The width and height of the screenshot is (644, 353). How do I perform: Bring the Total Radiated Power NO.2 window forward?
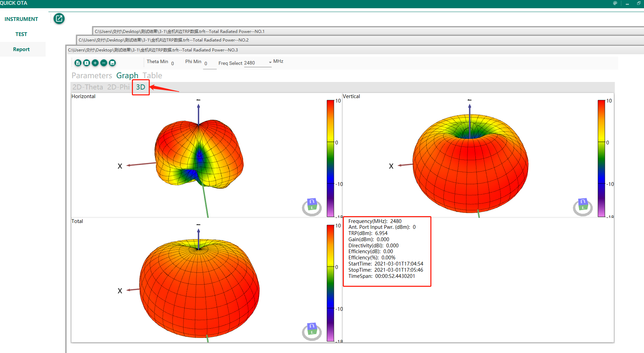click(360, 40)
